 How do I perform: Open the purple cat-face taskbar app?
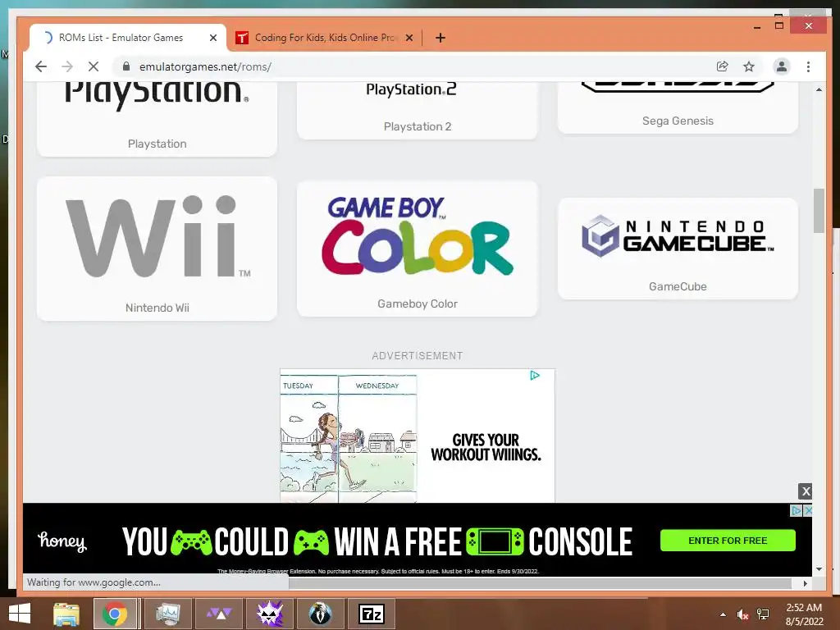pos(269,614)
